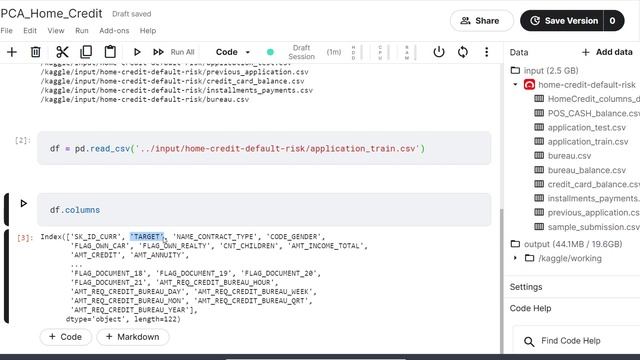Viewport: 640px width, 360px height.
Task: Click the Share button
Action: pos(481,21)
